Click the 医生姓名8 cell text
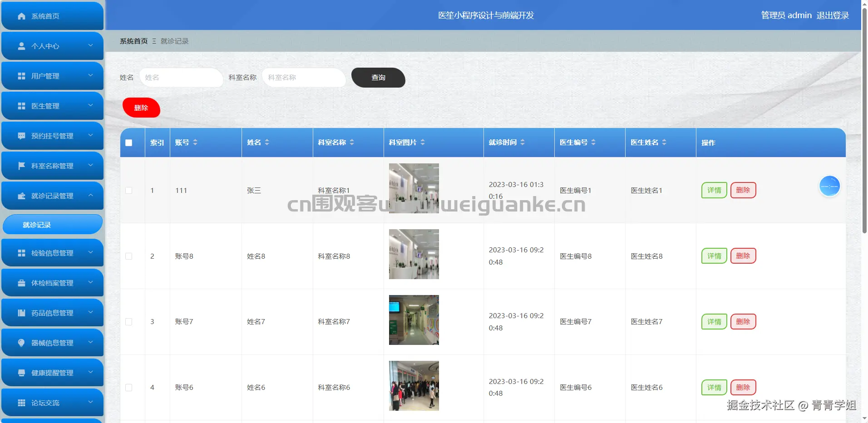This screenshot has width=868, height=423. (x=646, y=256)
